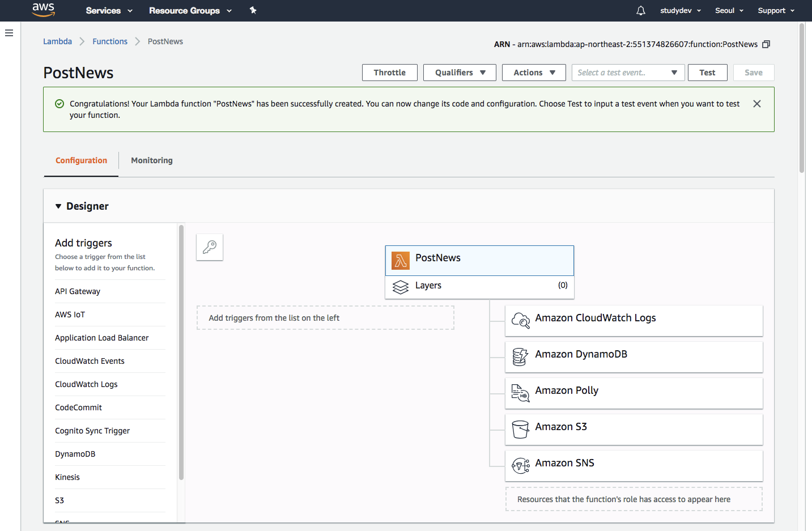The height and width of the screenshot is (531, 812).
Task: Open the Qualifiers dropdown
Action: pyautogui.click(x=460, y=73)
